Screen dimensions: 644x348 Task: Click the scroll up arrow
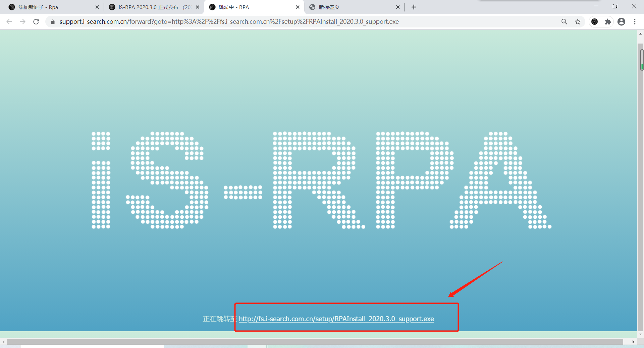pyautogui.click(x=640, y=33)
